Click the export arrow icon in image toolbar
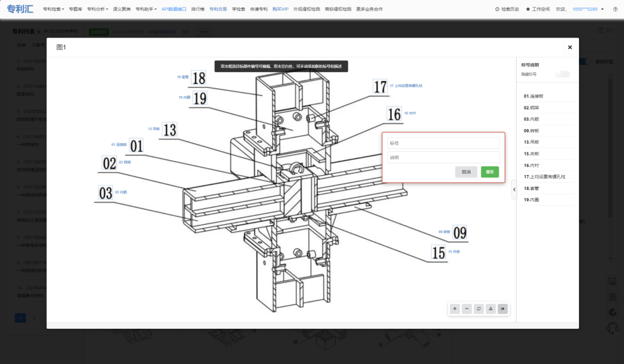624x364 pixels. (503, 309)
